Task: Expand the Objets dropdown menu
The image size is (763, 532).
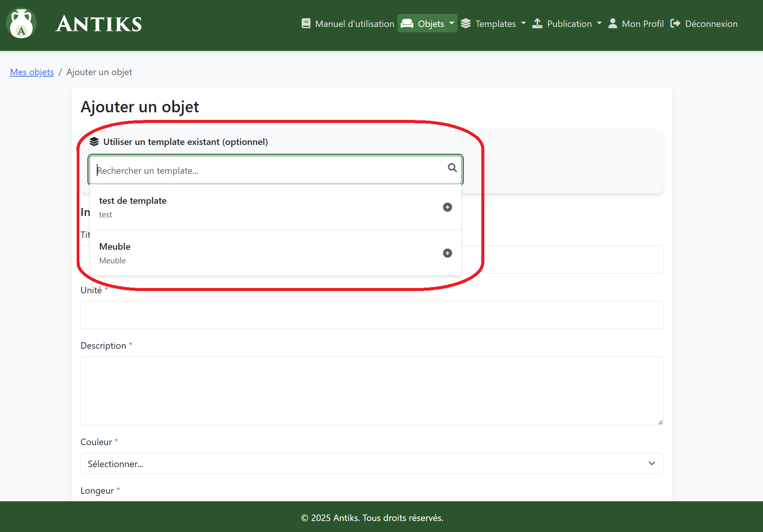Action: [452, 23]
